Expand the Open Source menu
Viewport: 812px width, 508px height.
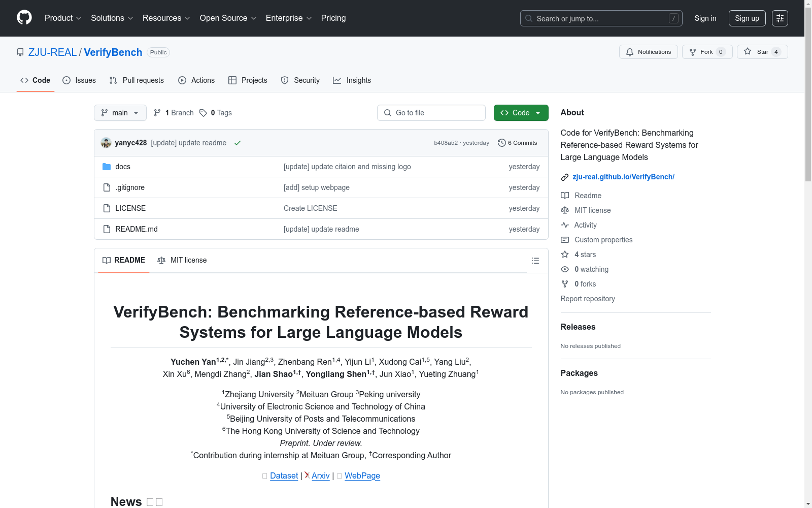[228, 18]
